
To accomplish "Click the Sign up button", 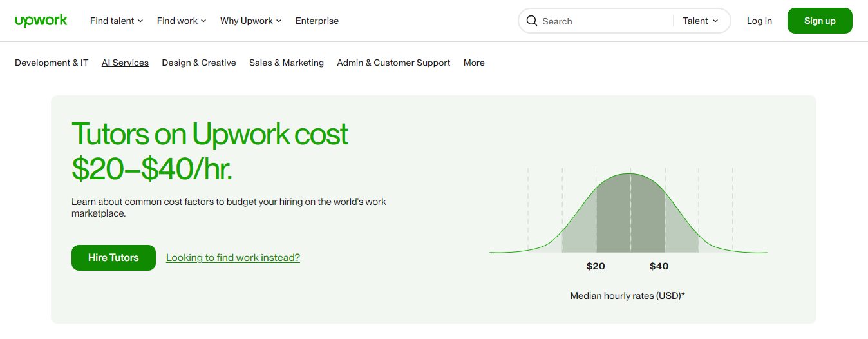I will point(820,21).
